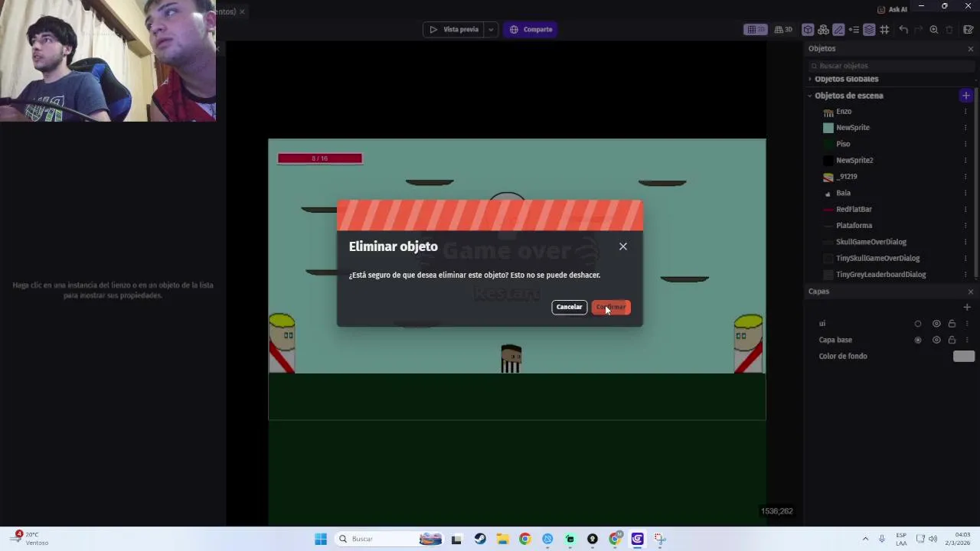Image resolution: width=980 pixels, height=551 pixels.
Task: Open Steam from the taskbar
Action: tap(480, 539)
